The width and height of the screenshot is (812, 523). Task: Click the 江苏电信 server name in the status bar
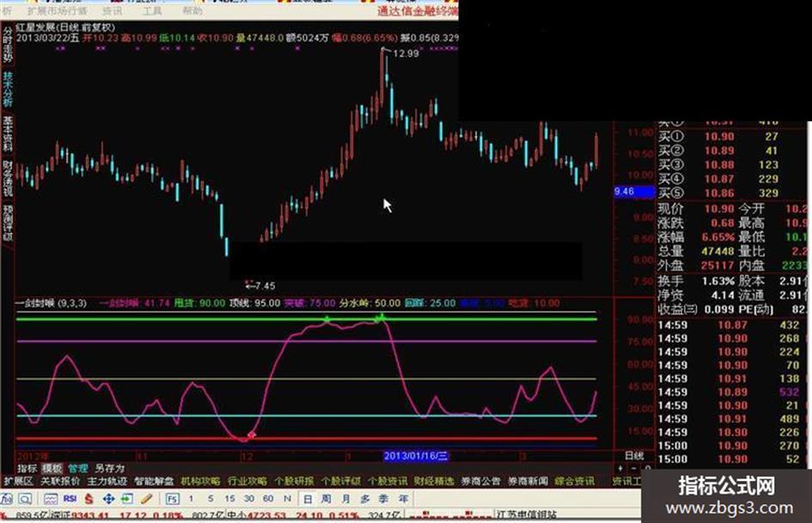[x=527, y=515]
